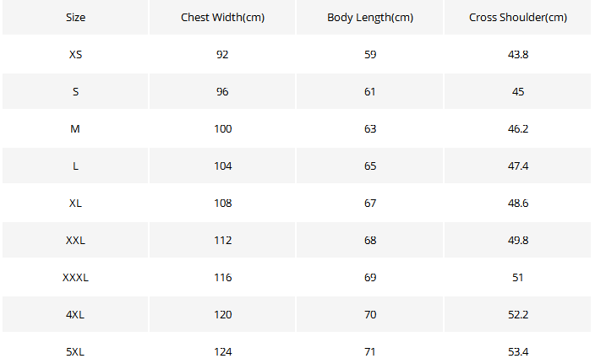Select the XXXL size cell
This screenshot has height=364, width=595.
[x=75, y=278]
